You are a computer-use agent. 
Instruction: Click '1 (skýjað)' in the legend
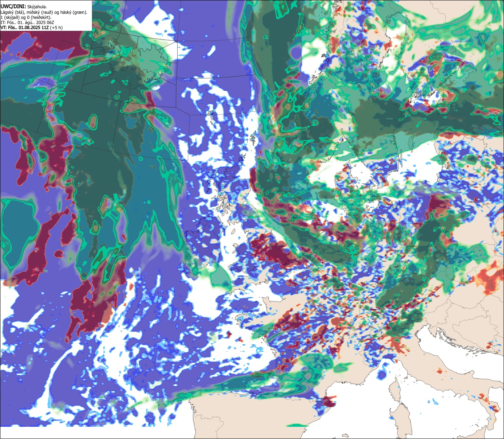[x=10, y=17]
